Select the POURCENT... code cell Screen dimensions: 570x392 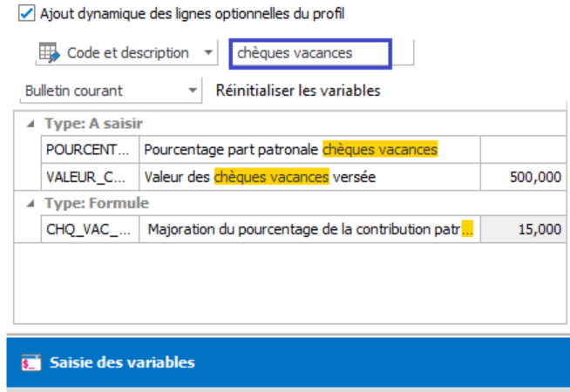click(x=90, y=150)
